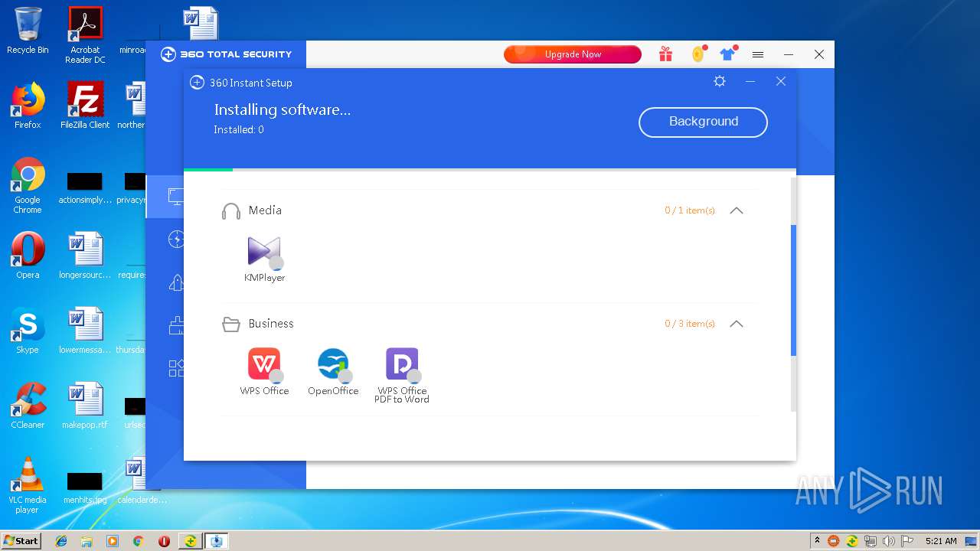Click the volume icon in system tray

coord(889,541)
